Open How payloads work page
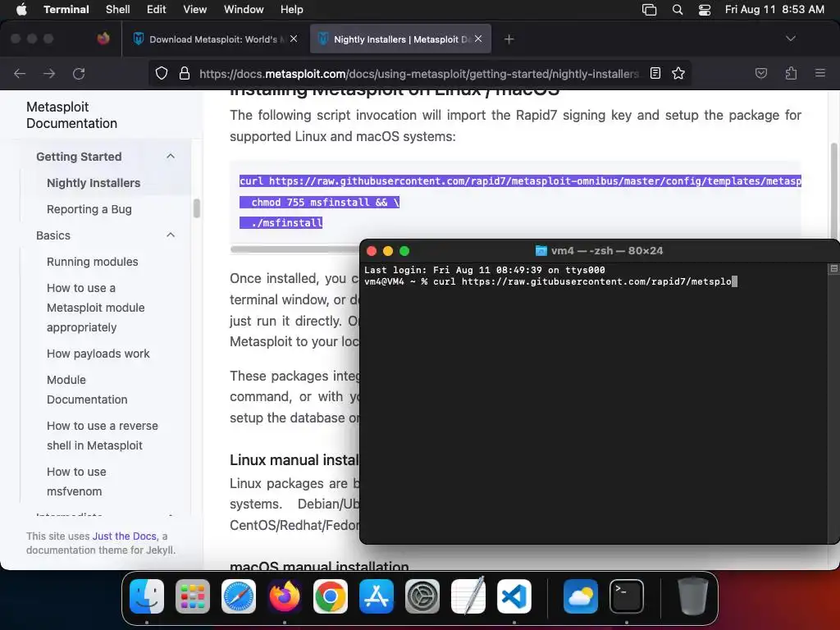The image size is (840, 630). [x=98, y=354]
